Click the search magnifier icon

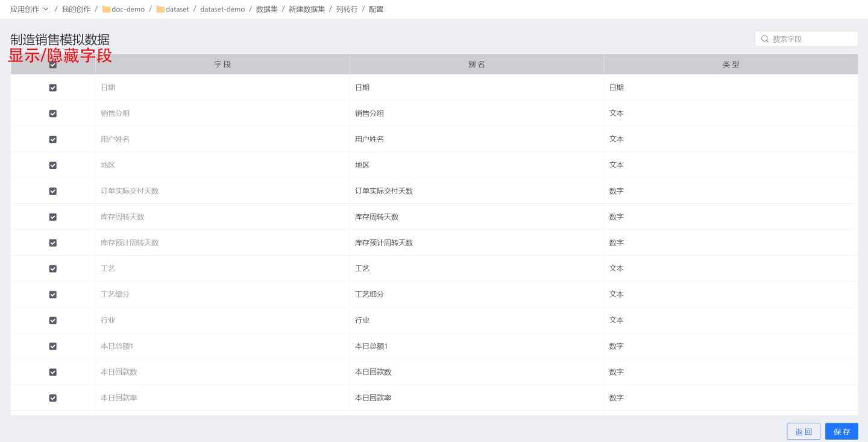click(x=765, y=39)
